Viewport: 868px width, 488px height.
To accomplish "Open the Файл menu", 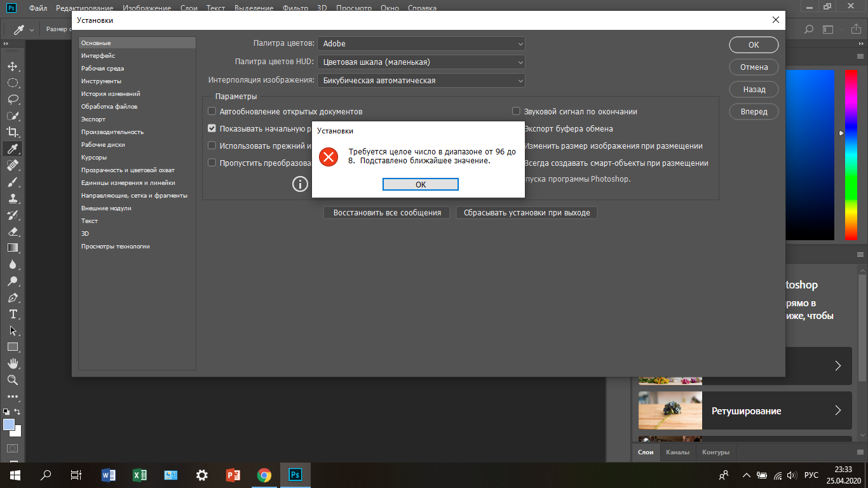I will 38,8.
